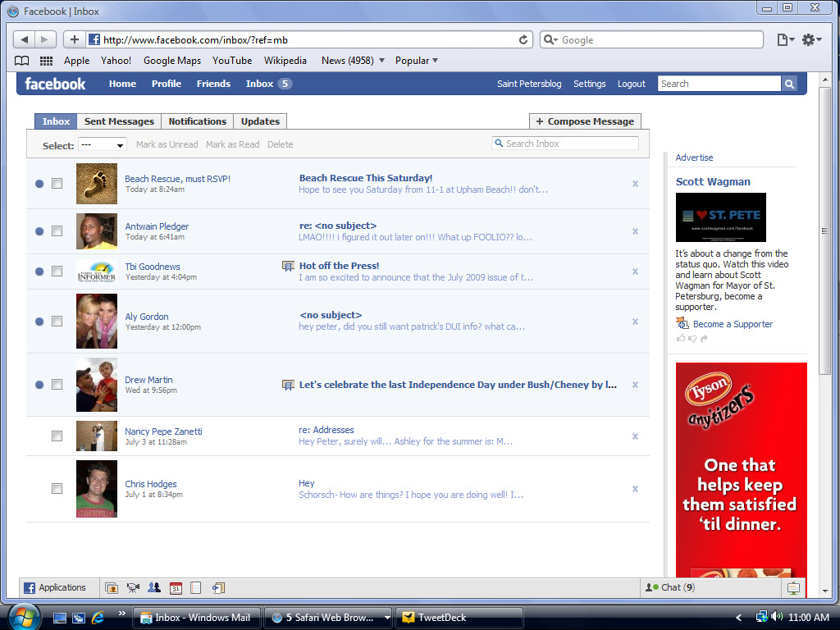This screenshot has width=840, height=630.
Task: Check the box beside Antwain Pledger's message
Action: pos(57,231)
